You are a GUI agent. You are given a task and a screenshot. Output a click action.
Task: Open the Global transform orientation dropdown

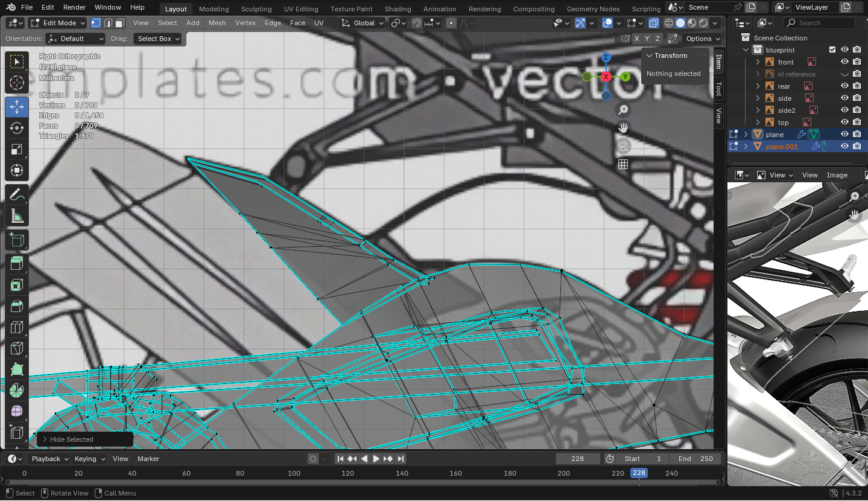pos(362,23)
